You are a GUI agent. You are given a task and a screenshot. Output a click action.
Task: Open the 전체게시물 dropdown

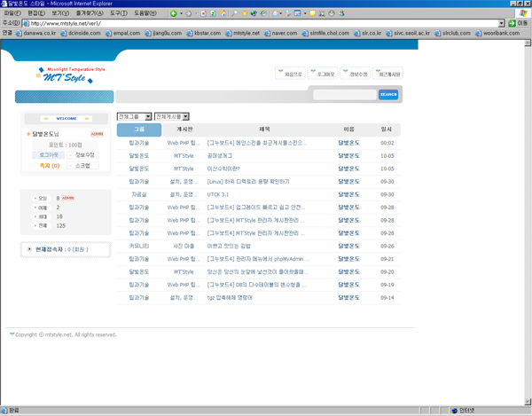172,116
